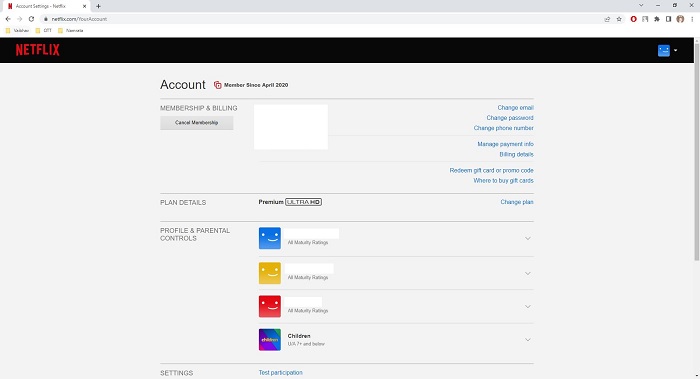Open the first bookmarks folder on the bar
The height and width of the screenshot is (379, 700).
(x=17, y=31)
